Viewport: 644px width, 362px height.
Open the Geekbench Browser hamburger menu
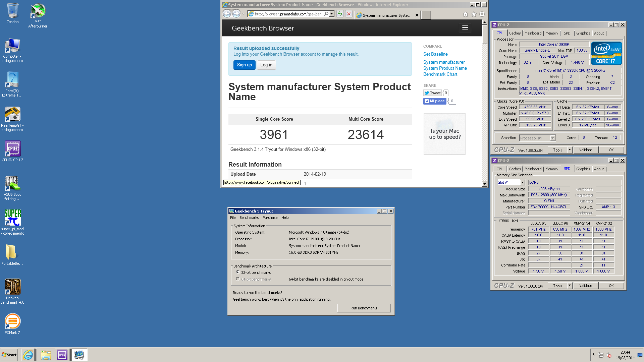point(465,28)
